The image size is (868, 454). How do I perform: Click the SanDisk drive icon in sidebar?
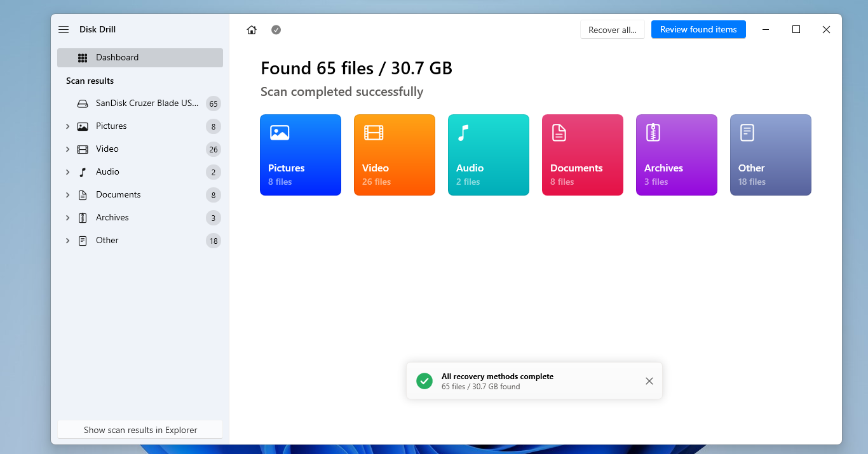coord(83,103)
